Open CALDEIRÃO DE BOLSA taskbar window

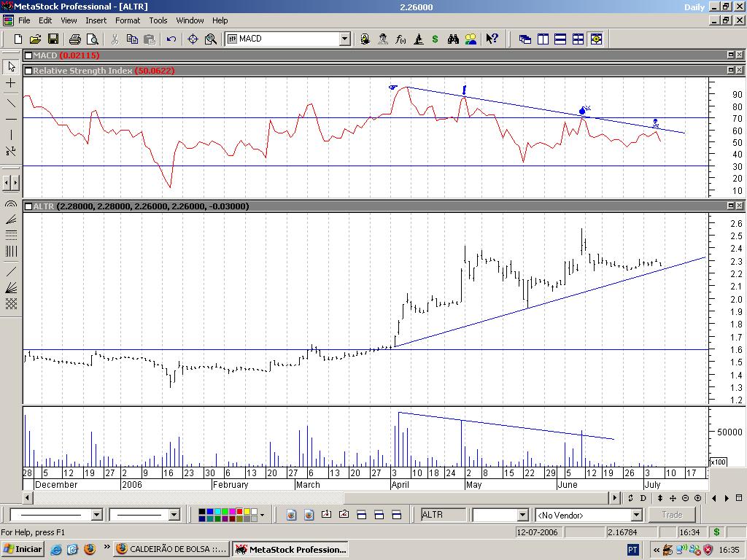pyautogui.click(x=171, y=549)
